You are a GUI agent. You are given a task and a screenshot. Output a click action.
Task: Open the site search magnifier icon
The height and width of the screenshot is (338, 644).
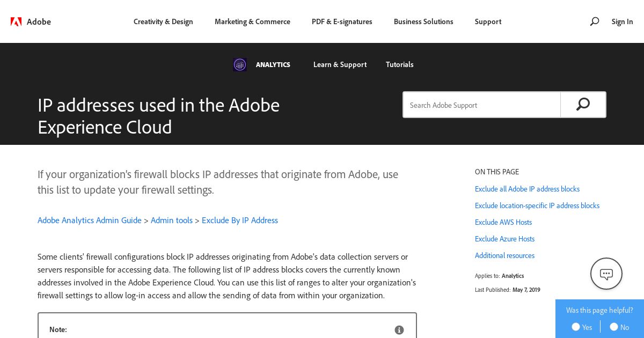[x=594, y=21]
